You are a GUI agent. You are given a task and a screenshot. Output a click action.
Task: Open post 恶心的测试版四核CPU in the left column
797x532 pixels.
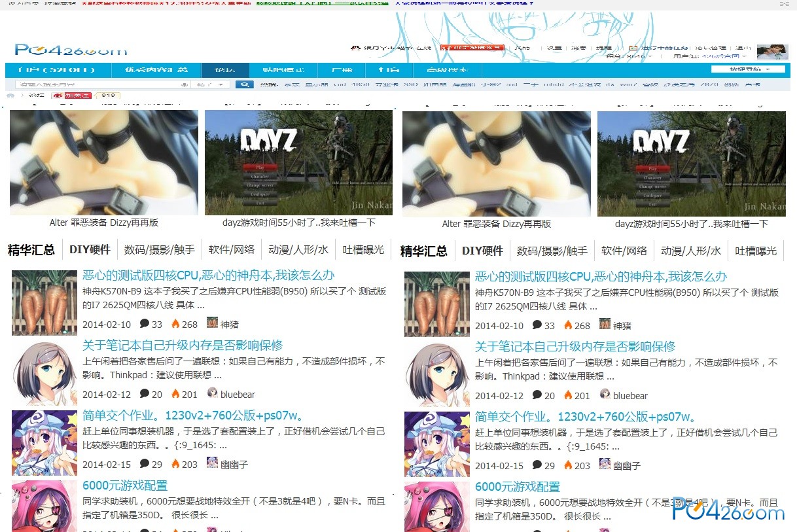coord(209,275)
